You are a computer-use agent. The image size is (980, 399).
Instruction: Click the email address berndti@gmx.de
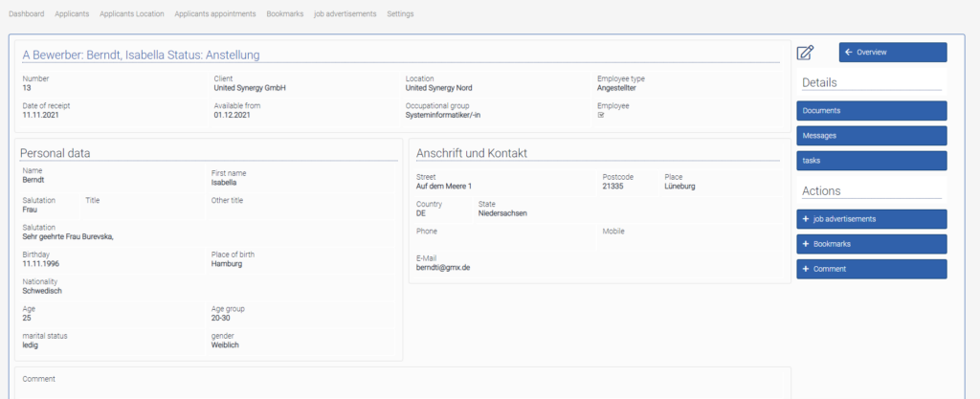443,268
